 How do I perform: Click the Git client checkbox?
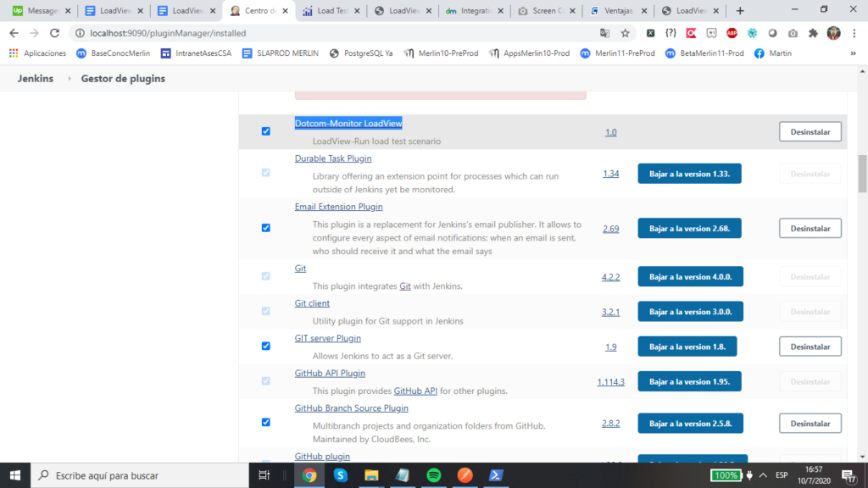click(265, 311)
